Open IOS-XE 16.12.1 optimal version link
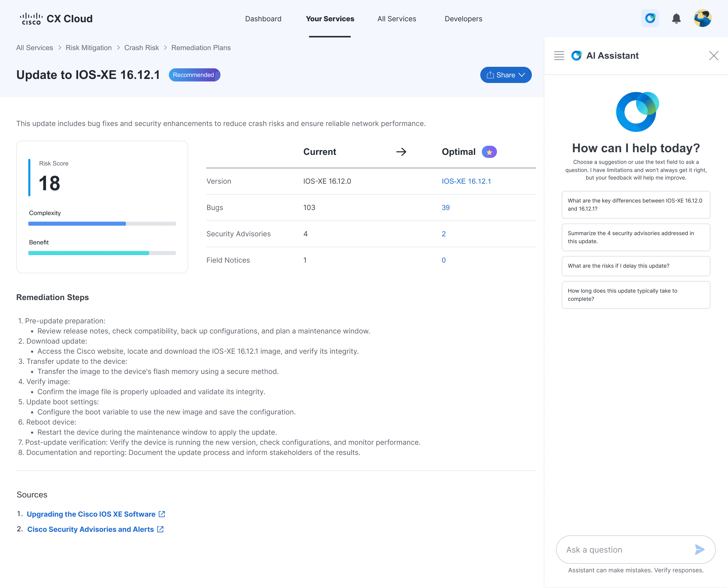This screenshot has height=588, width=728. click(466, 181)
